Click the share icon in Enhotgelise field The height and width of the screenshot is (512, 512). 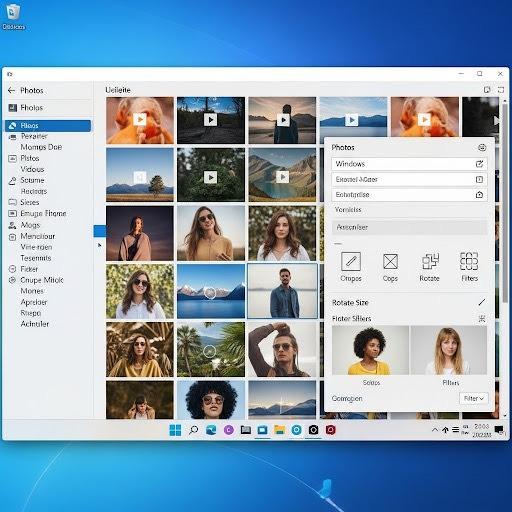pyautogui.click(x=479, y=194)
